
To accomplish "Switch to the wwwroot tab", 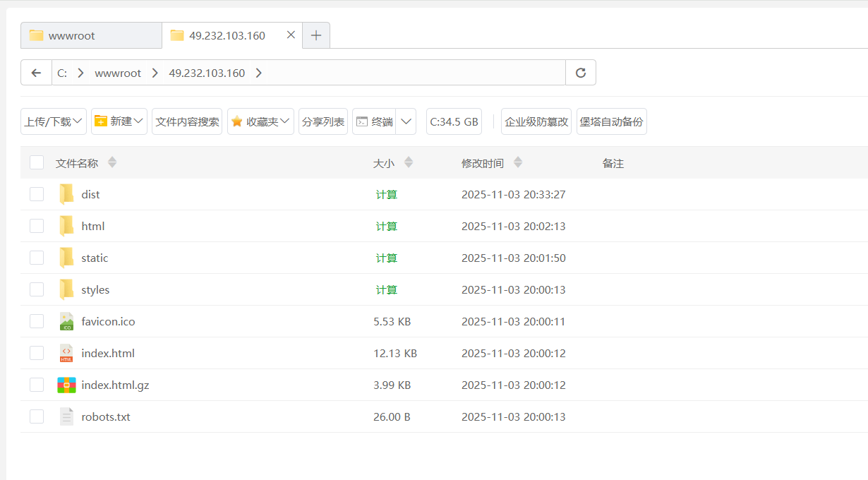I will [x=90, y=35].
